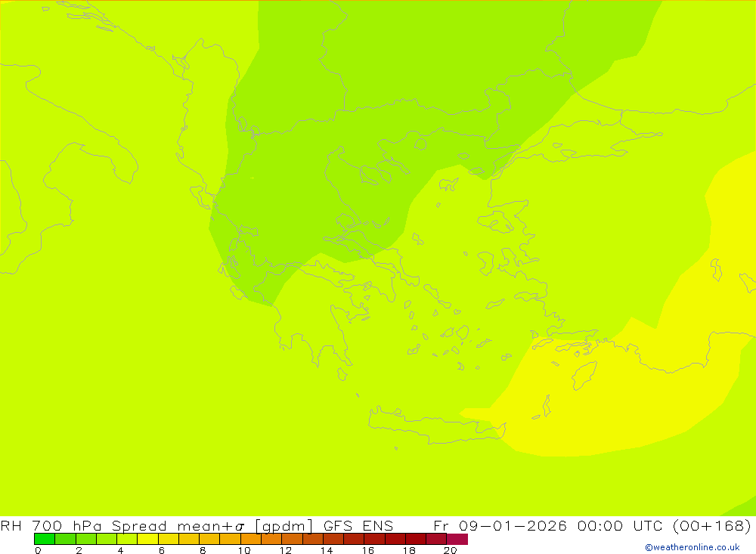The width and height of the screenshot is (756, 554).
Task: Click the '(00+168)' forecast hour text
Action: point(712,525)
